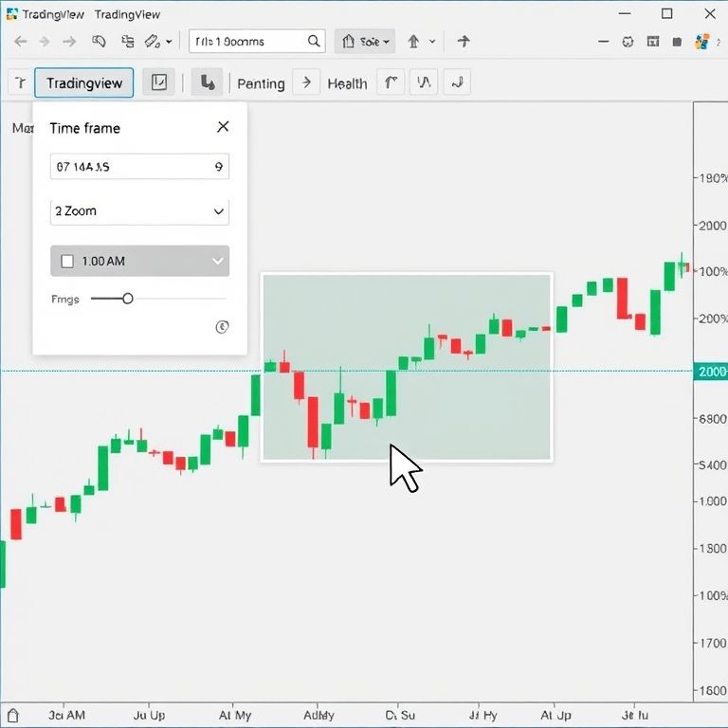This screenshot has height=728, width=728.
Task: Click the highlighted dark icon left of Penting
Action: [x=207, y=82]
